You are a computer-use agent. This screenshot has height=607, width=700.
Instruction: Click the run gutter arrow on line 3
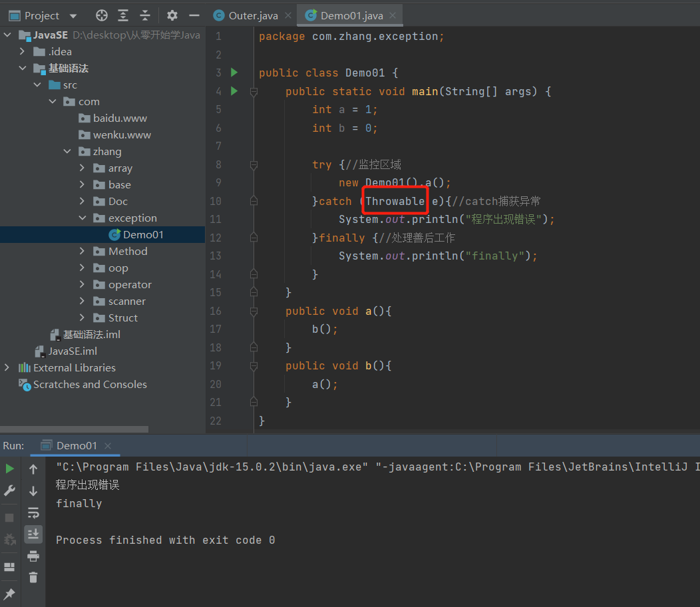pos(234,73)
